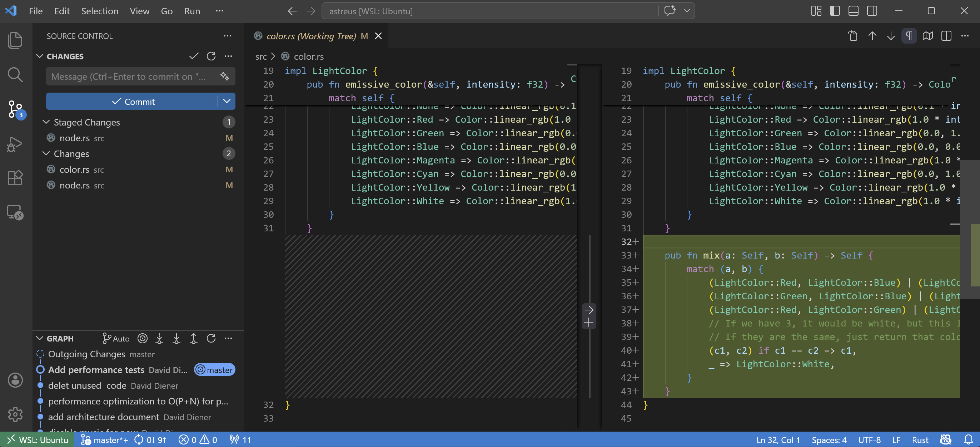Viewport: 980px width, 447px height.
Task: Collapse the GRAPH section
Action: click(40, 338)
